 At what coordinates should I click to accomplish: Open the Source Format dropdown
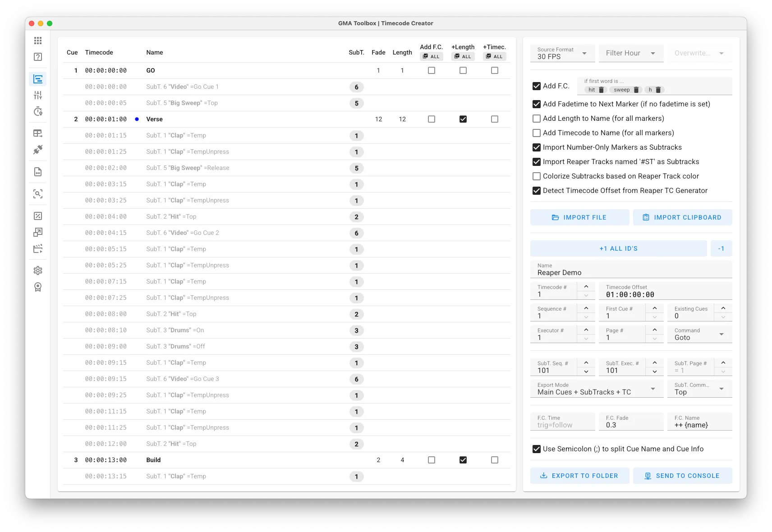562,53
